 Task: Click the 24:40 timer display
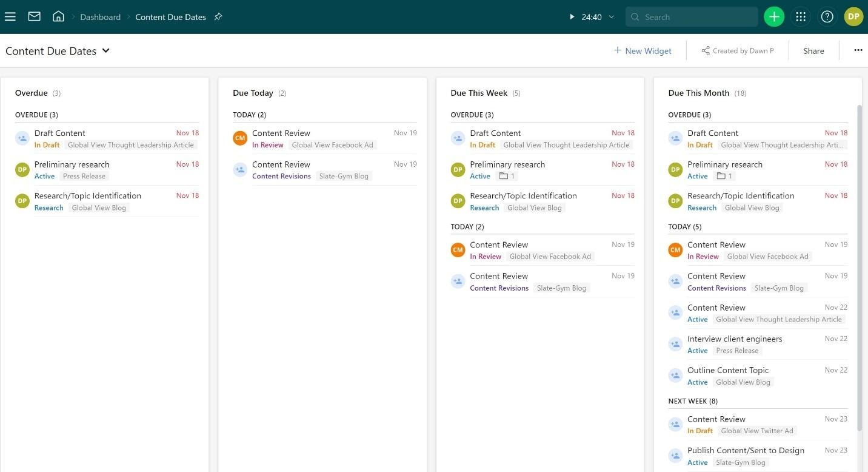tap(592, 17)
